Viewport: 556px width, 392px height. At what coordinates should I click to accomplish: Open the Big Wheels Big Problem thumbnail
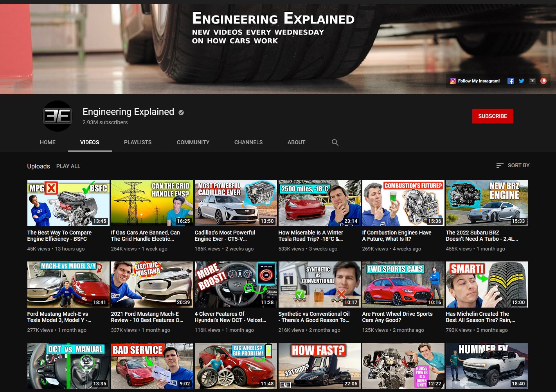click(x=236, y=366)
